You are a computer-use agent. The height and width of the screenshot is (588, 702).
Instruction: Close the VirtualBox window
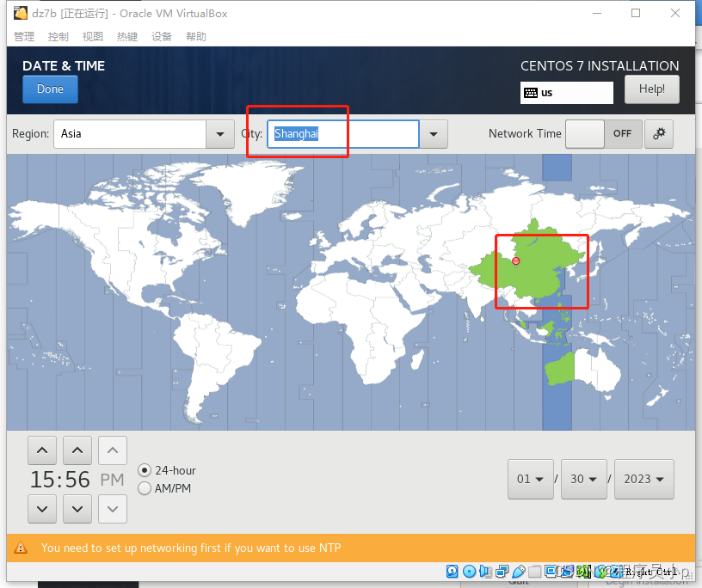675,13
